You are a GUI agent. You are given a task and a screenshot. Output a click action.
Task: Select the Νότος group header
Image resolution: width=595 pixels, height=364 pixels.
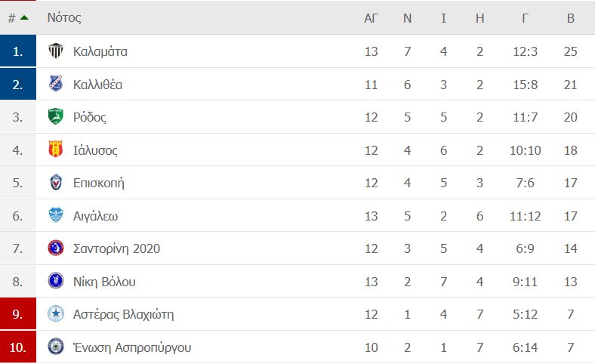(64, 18)
